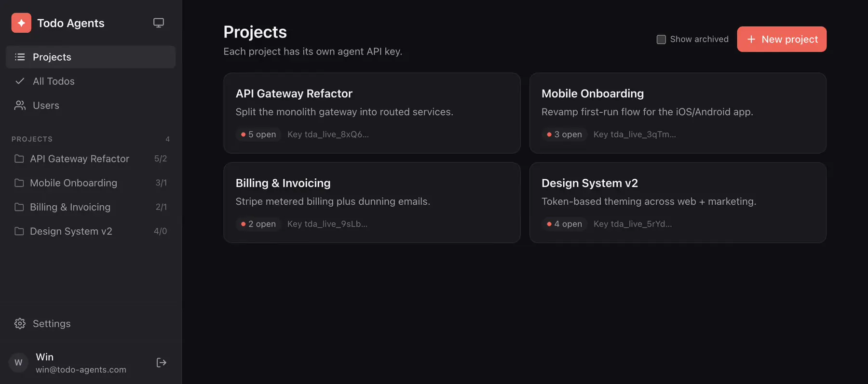868x384 pixels.
Task: Click key text tda_live_8xQ6...
Action: pyautogui.click(x=337, y=134)
